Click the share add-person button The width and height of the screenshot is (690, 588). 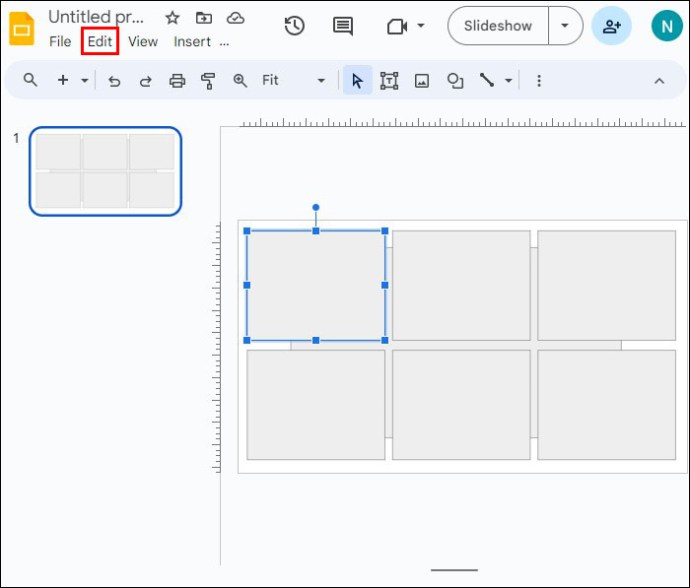[x=611, y=26]
